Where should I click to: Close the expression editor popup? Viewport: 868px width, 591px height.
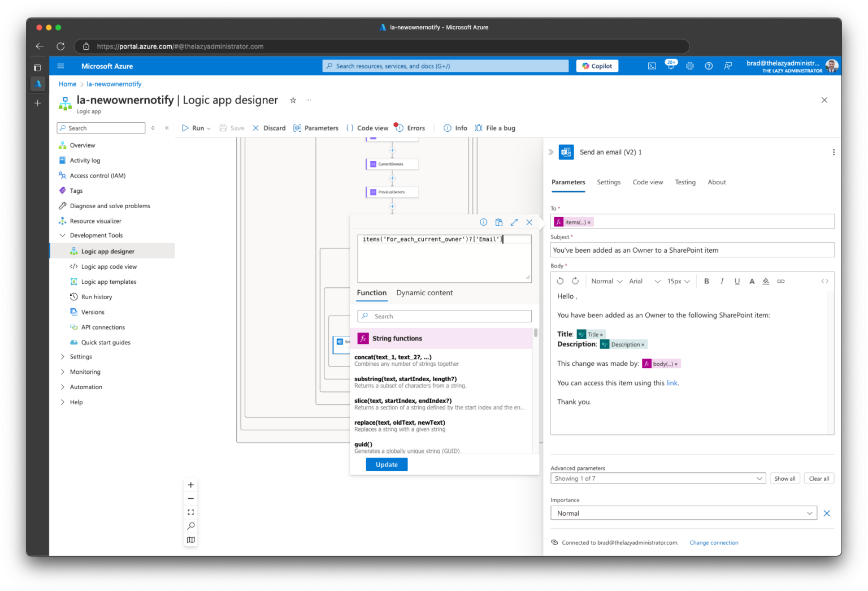pos(530,222)
